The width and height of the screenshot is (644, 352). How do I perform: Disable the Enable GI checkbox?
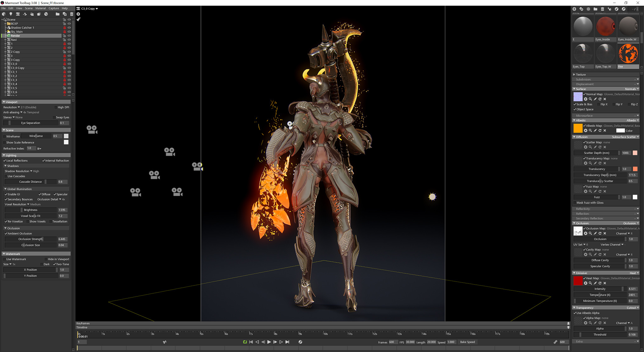(x=6, y=194)
